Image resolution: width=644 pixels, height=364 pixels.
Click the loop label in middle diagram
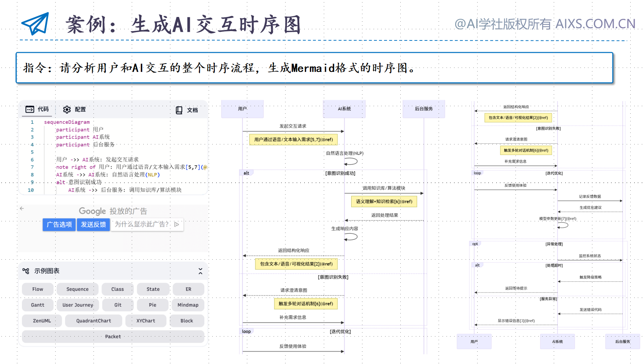(x=247, y=331)
